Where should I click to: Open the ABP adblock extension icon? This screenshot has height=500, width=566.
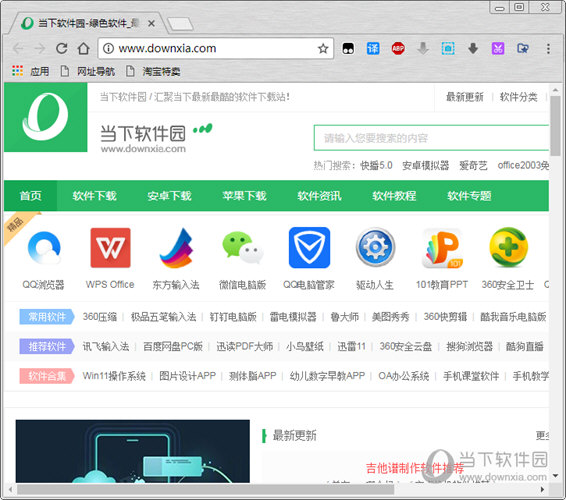pyautogui.click(x=398, y=48)
